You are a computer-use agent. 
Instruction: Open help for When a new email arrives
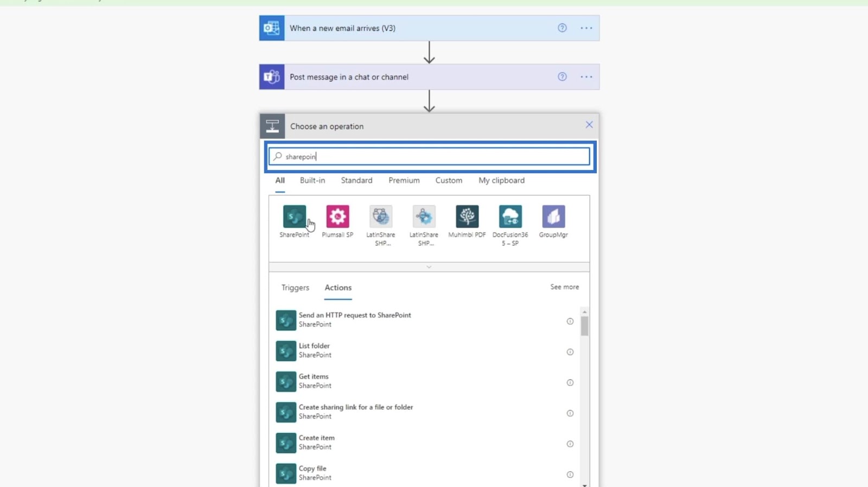(562, 28)
